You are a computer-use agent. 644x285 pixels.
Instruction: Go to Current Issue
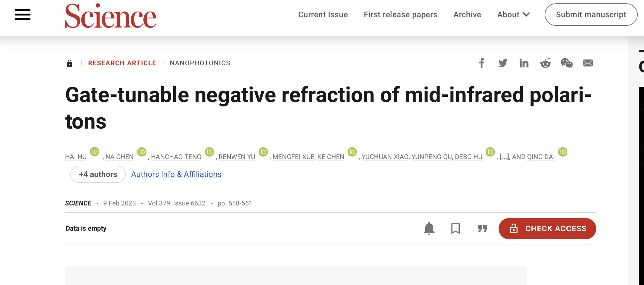pos(323,15)
